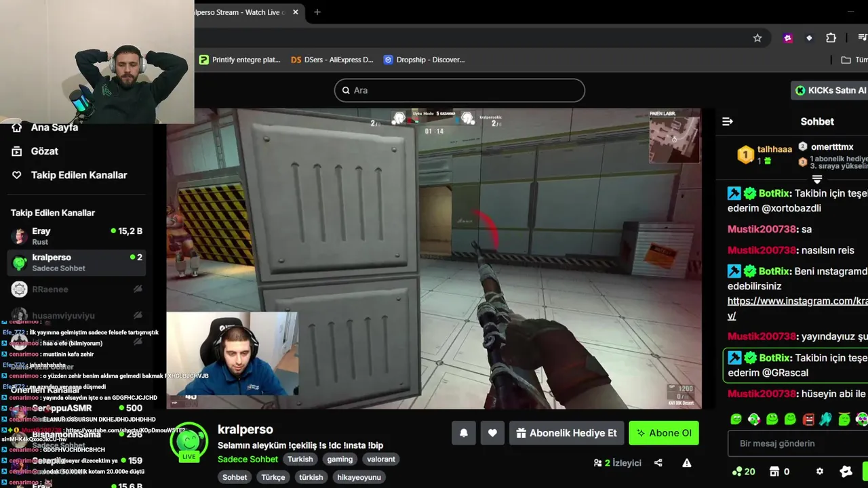The height and width of the screenshot is (488, 868).
Task: Open the Printify bookmark
Action: 239,60
